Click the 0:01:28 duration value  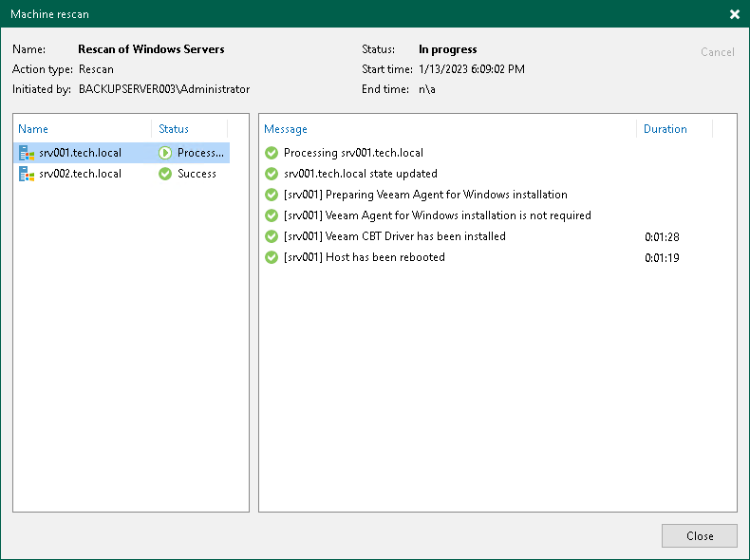pos(662,236)
